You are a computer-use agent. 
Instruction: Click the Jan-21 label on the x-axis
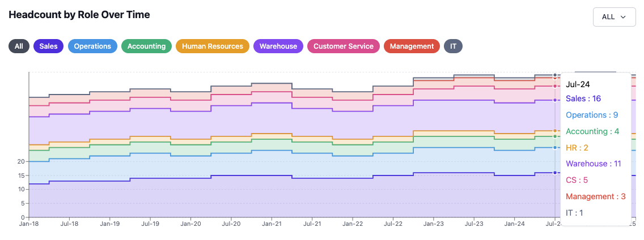[x=272, y=224]
